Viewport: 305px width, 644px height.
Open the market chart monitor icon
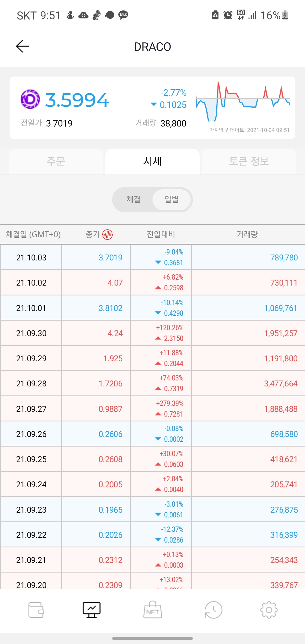91,610
